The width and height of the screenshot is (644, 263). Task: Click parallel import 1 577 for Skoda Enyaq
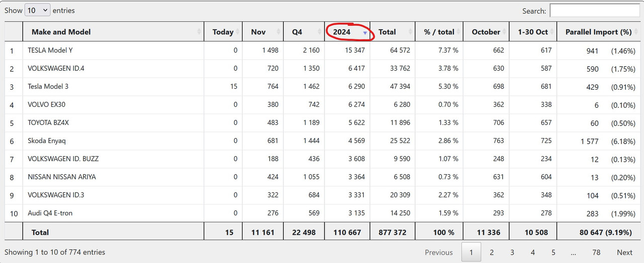pos(589,142)
